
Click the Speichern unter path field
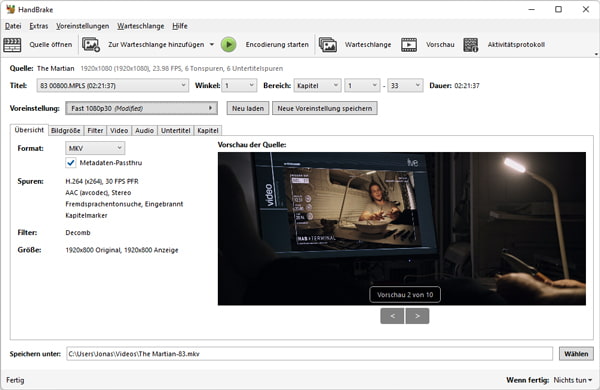point(310,354)
